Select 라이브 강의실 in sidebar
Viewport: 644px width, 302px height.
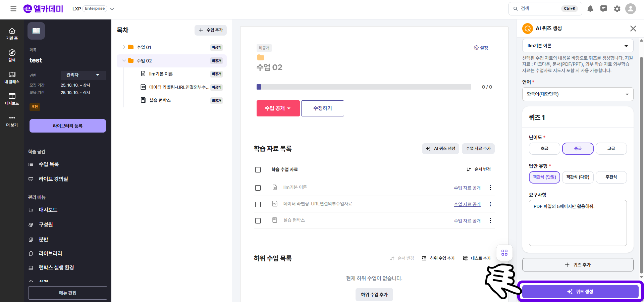click(53, 179)
